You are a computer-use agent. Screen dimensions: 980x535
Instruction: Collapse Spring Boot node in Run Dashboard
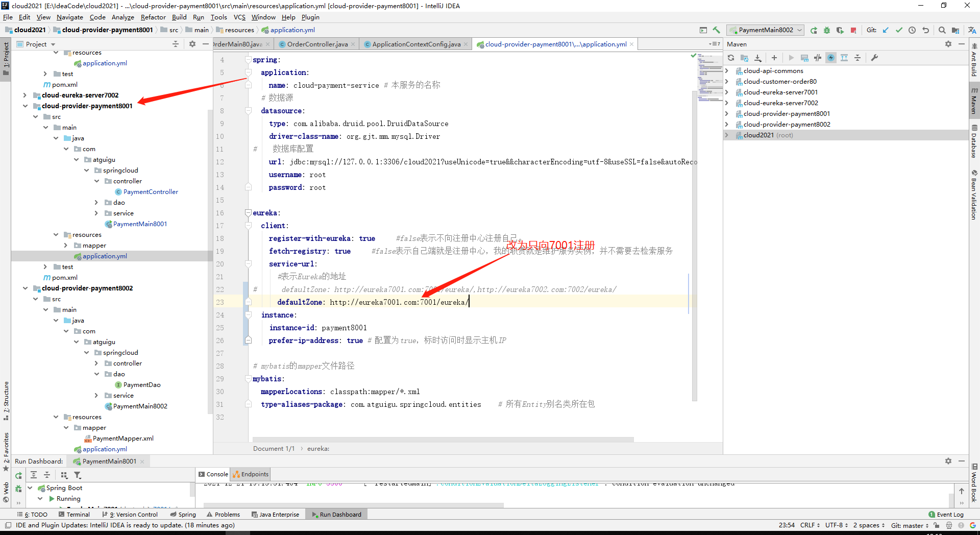[x=30, y=488]
